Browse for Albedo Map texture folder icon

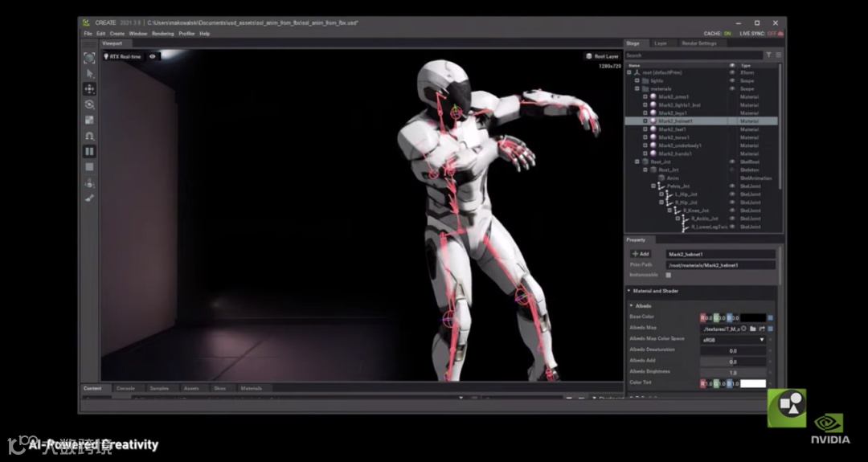tap(751, 328)
